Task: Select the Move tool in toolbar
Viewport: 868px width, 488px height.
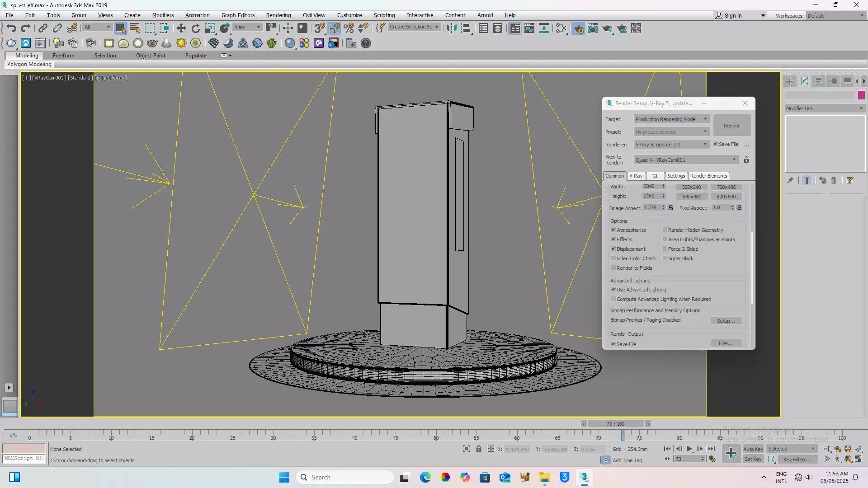Action: (181, 28)
